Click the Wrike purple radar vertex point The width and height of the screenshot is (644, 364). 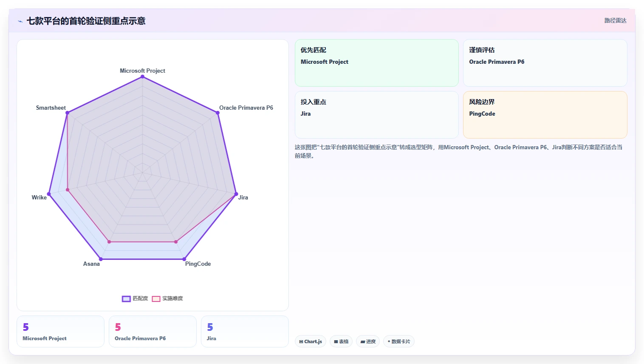pos(49,194)
